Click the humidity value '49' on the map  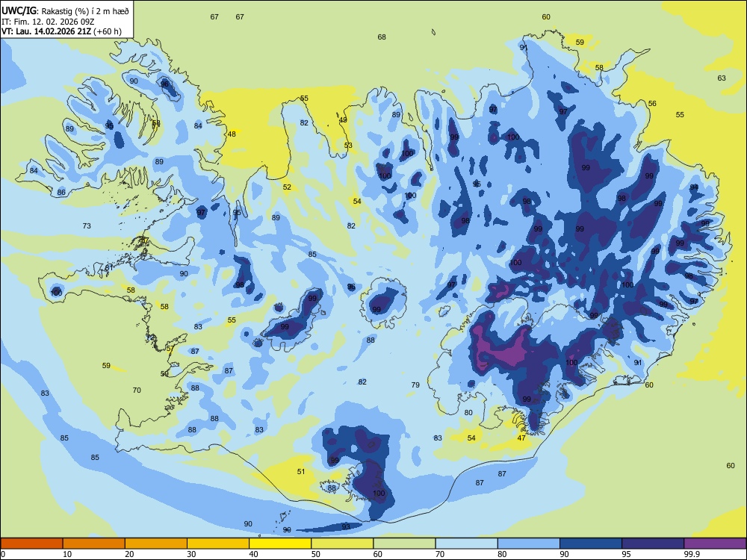point(343,120)
